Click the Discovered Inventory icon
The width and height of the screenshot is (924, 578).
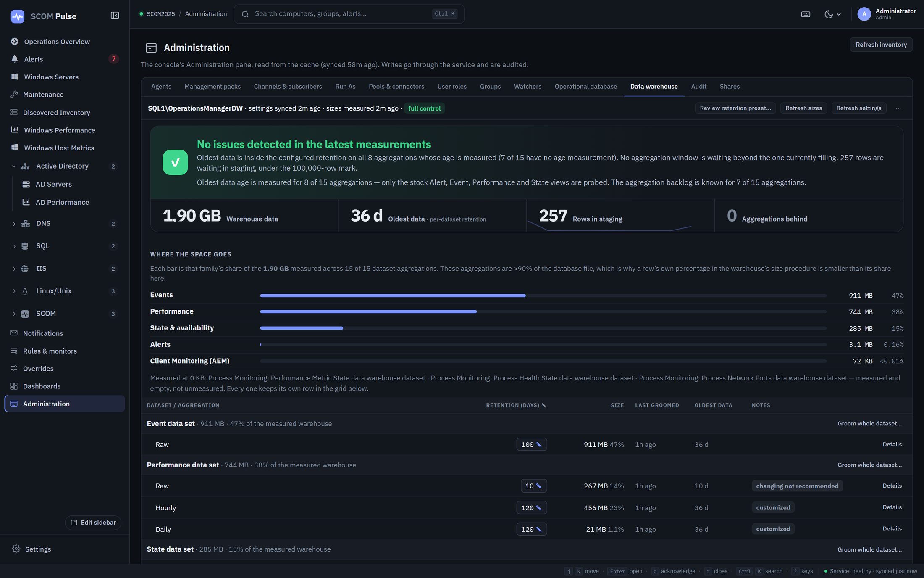(x=14, y=113)
